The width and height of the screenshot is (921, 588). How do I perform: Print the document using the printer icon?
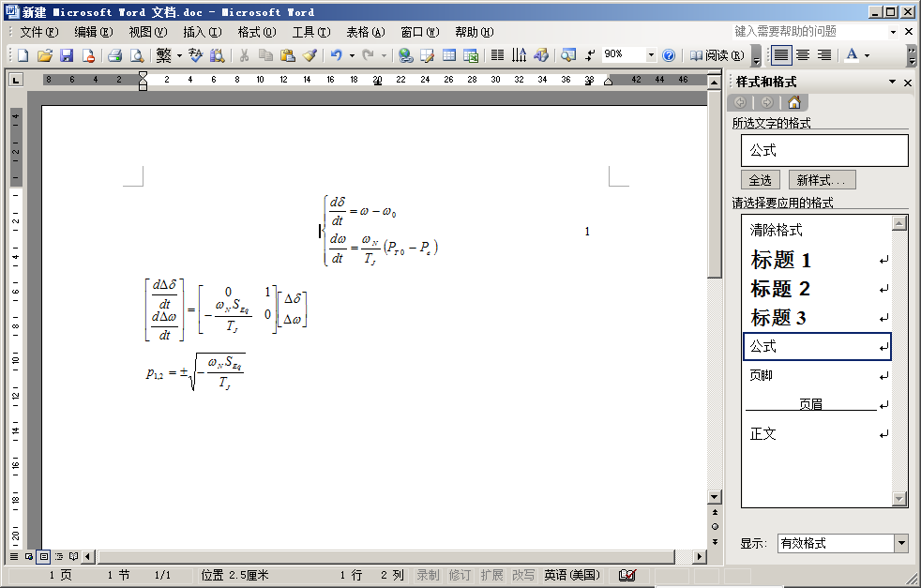[x=115, y=55]
